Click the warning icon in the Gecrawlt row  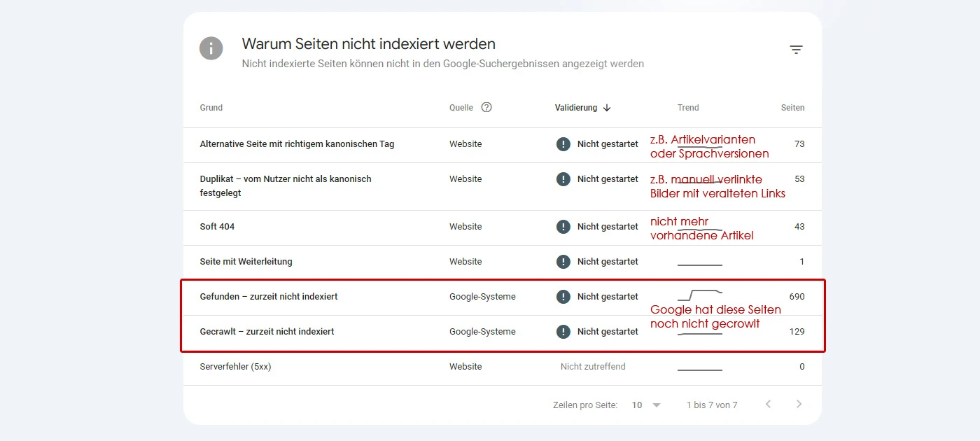click(x=563, y=332)
